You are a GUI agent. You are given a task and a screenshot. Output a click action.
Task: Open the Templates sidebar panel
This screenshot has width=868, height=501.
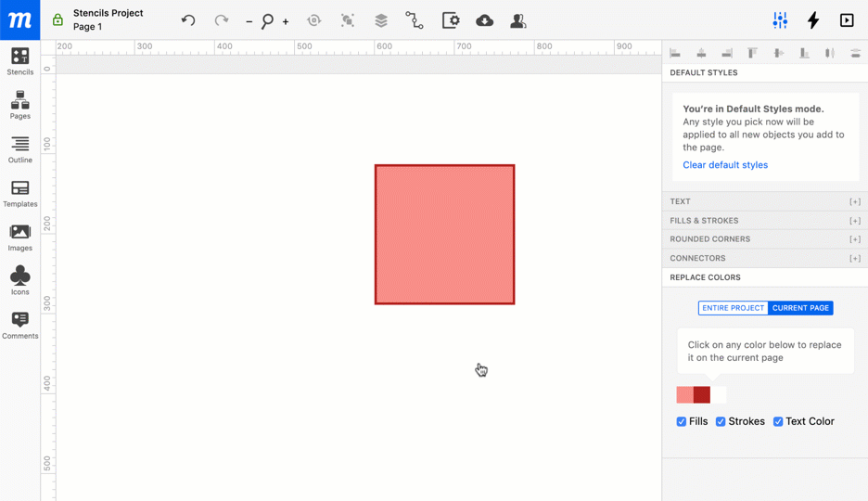click(x=19, y=194)
